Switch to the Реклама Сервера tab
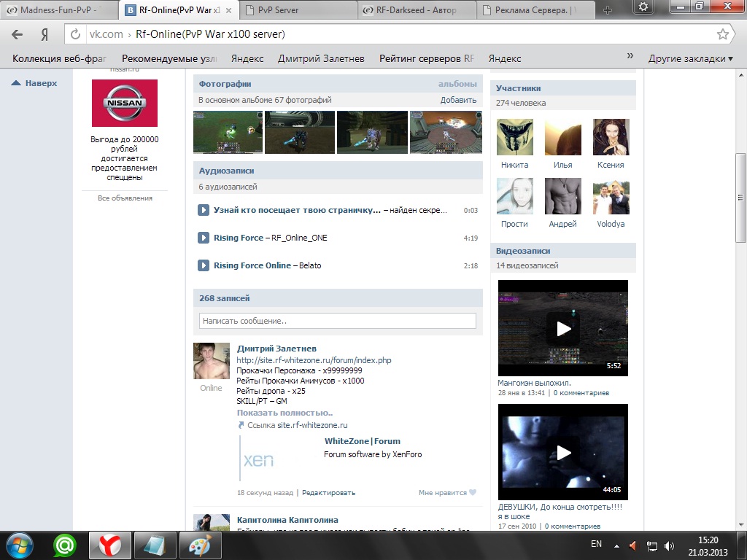Viewport: 747px width, 560px height. coord(535,10)
